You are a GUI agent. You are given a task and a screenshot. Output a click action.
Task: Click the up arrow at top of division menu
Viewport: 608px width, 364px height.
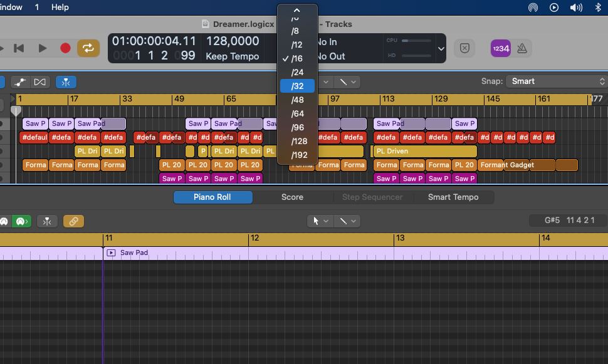click(x=297, y=10)
